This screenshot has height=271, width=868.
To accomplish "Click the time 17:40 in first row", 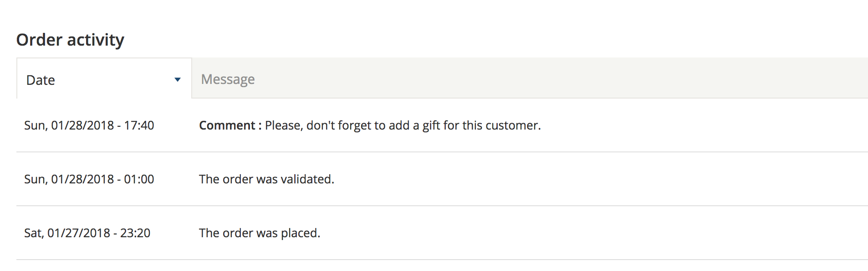I will click(139, 125).
